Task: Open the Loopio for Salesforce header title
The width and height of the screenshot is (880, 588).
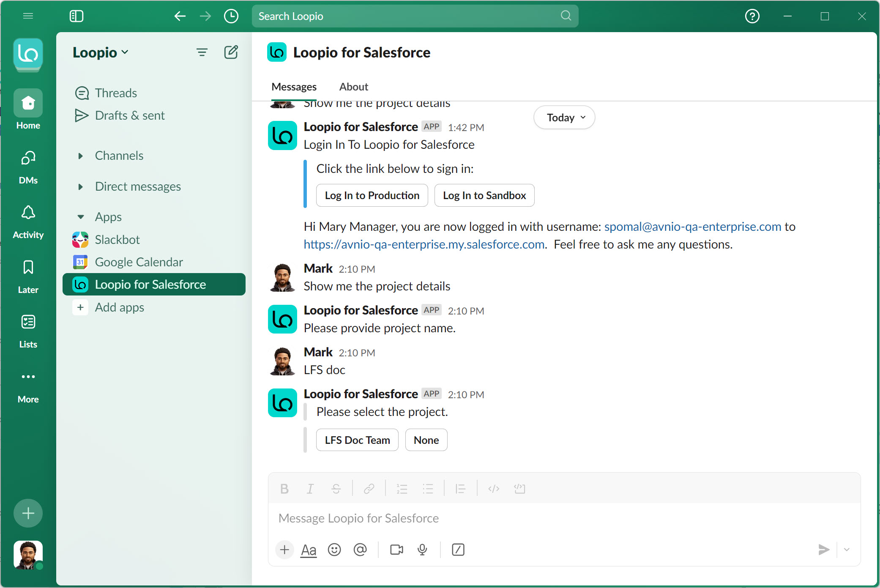Action: 362,52
